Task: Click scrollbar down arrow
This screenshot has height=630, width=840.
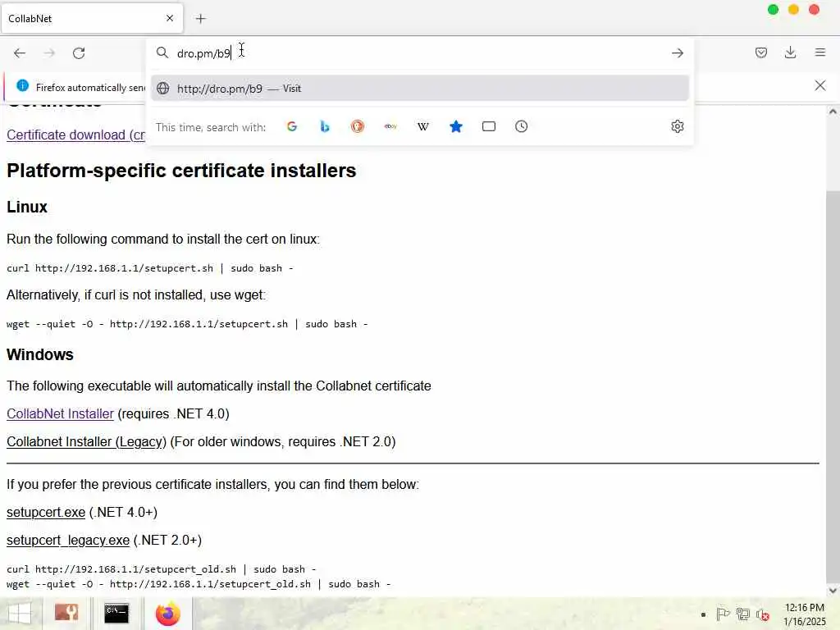Action: pyautogui.click(x=833, y=591)
